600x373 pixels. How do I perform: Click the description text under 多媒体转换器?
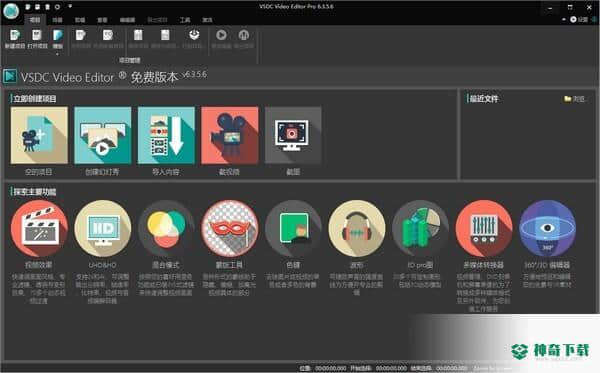pyautogui.click(x=483, y=293)
